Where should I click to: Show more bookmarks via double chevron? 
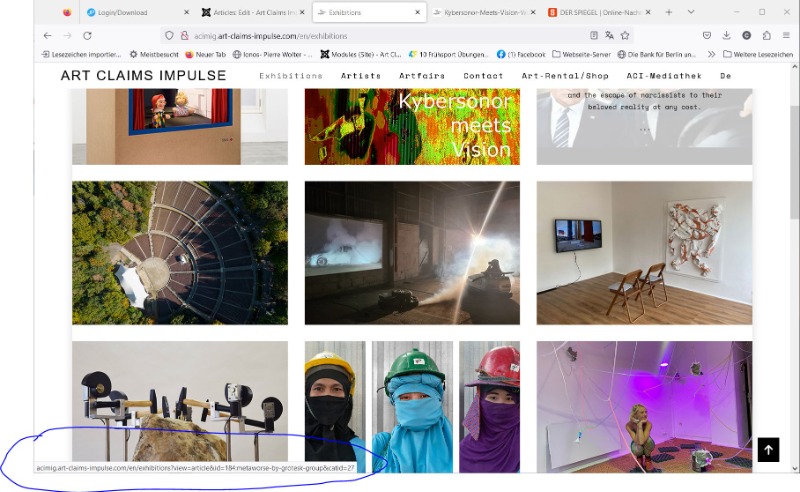711,54
